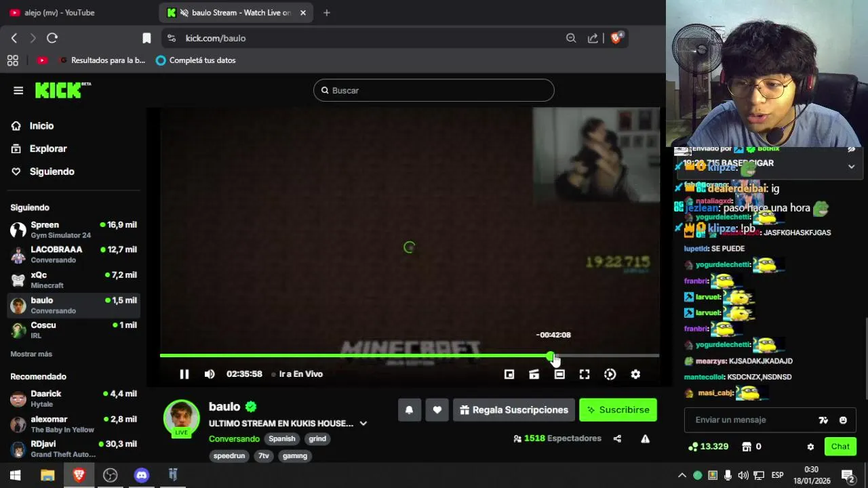The width and height of the screenshot is (868, 488).
Task: Collapse pinned message chevron in chat
Action: click(852, 166)
